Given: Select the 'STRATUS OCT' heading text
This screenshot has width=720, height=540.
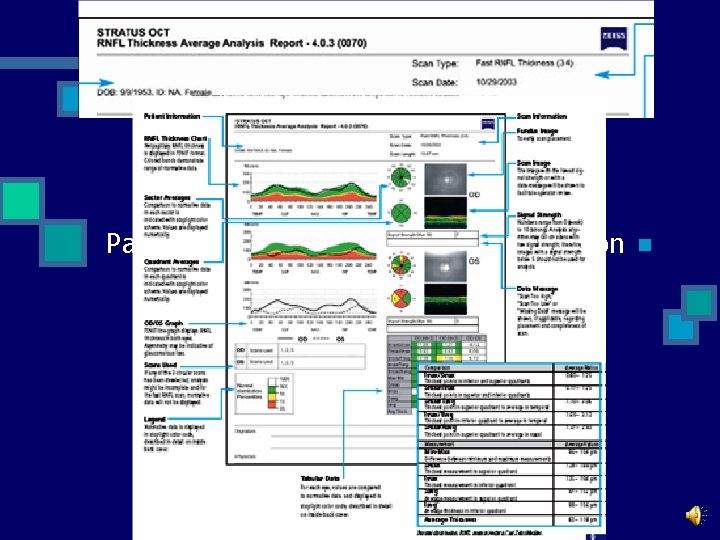Looking at the screenshot, I should coord(133,33).
